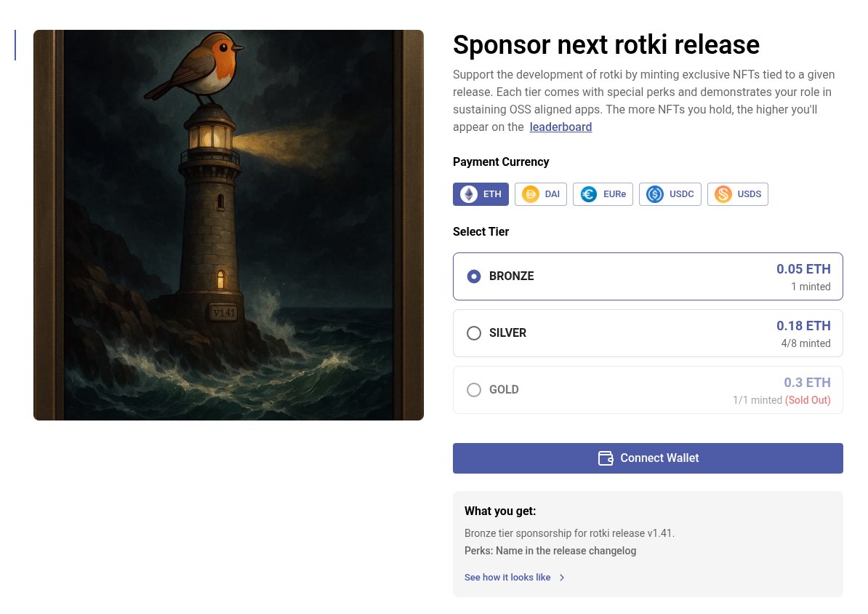The height and width of the screenshot is (614, 868).
Task: Click the 0.05 ETH Bronze price
Action: pos(803,269)
